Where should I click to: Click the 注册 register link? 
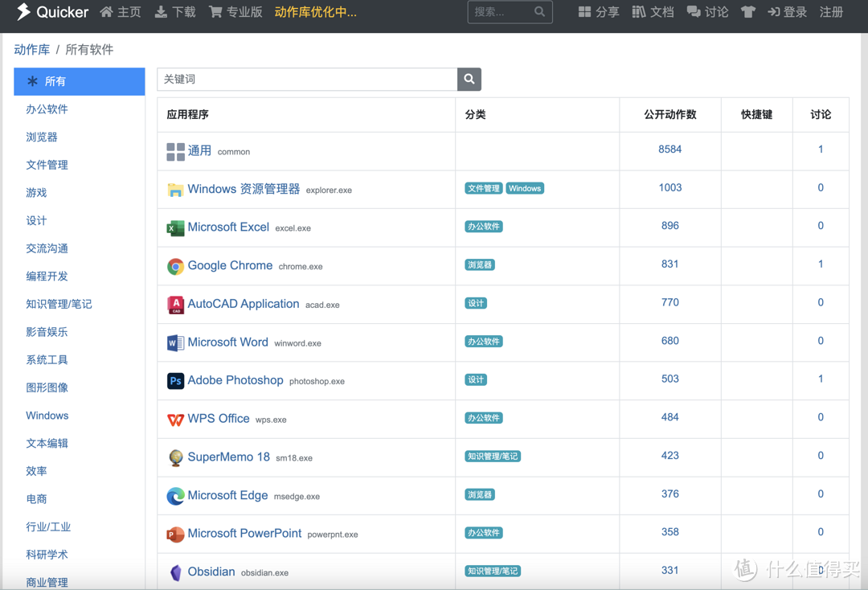point(831,11)
